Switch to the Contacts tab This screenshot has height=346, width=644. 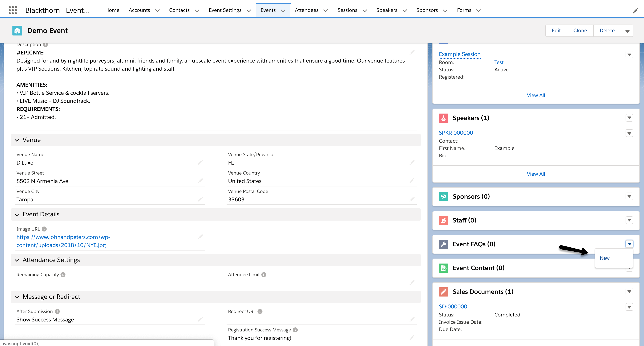[179, 10]
